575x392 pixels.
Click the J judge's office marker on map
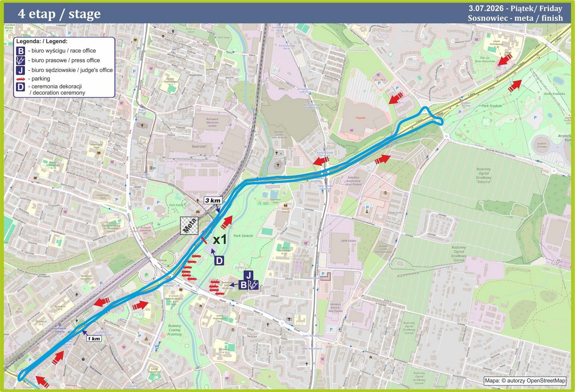click(248, 275)
